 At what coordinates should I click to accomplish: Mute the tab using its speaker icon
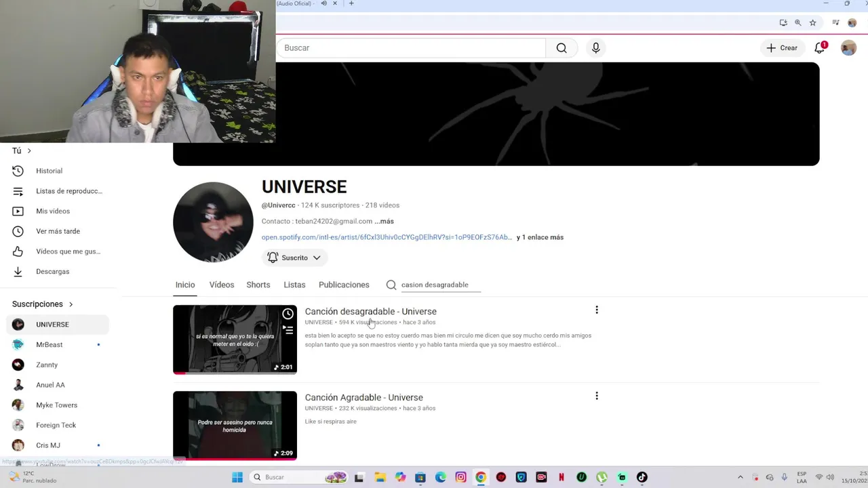(323, 3)
